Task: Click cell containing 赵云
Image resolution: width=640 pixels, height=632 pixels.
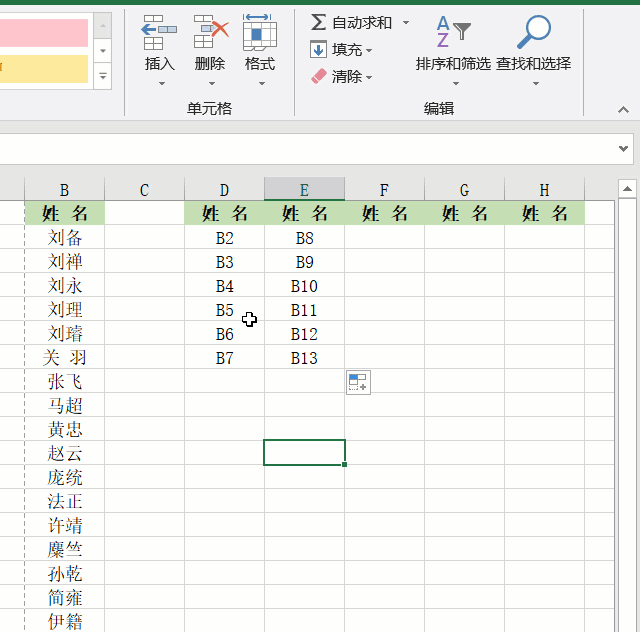Action: pyautogui.click(x=64, y=453)
